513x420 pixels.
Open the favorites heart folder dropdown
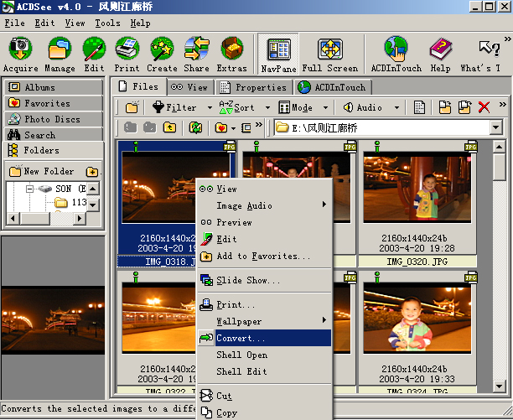233,128
